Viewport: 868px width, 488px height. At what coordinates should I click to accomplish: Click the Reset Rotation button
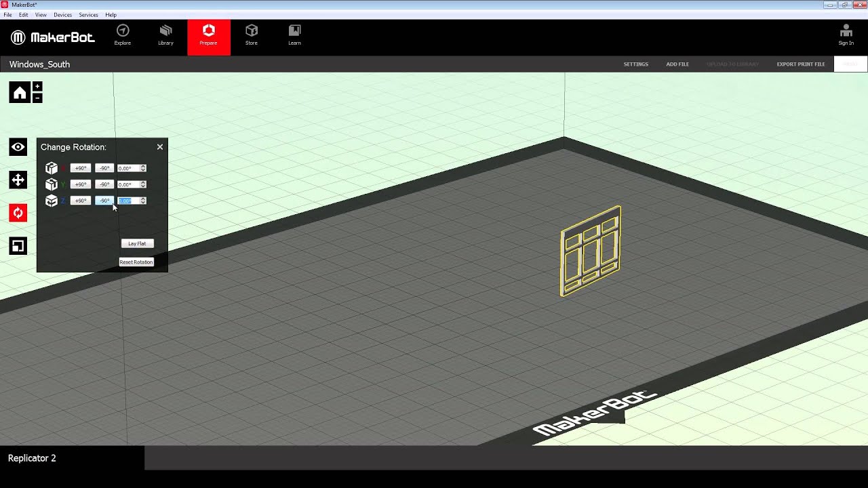[x=136, y=262]
